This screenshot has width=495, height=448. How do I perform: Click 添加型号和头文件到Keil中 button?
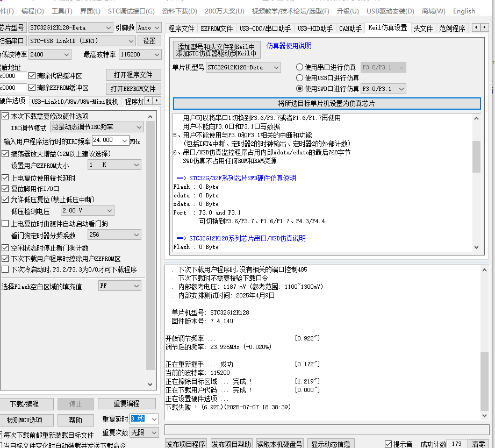pos(217,49)
